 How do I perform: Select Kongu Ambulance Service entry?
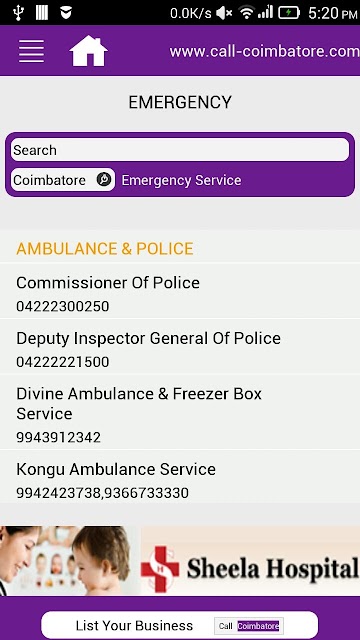click(180, 478)
